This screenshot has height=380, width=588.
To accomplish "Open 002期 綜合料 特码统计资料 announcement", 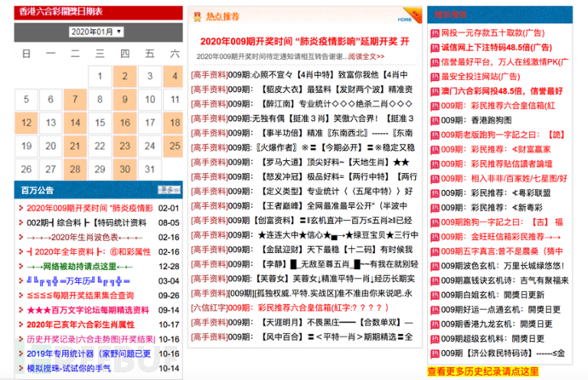I will (x=86, y=223).
